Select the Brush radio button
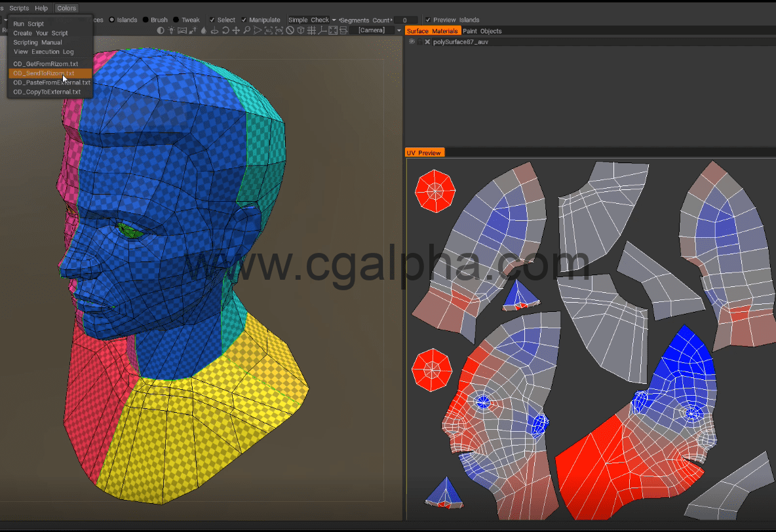Viewport: 776px width, 532px height. (145, 20)
